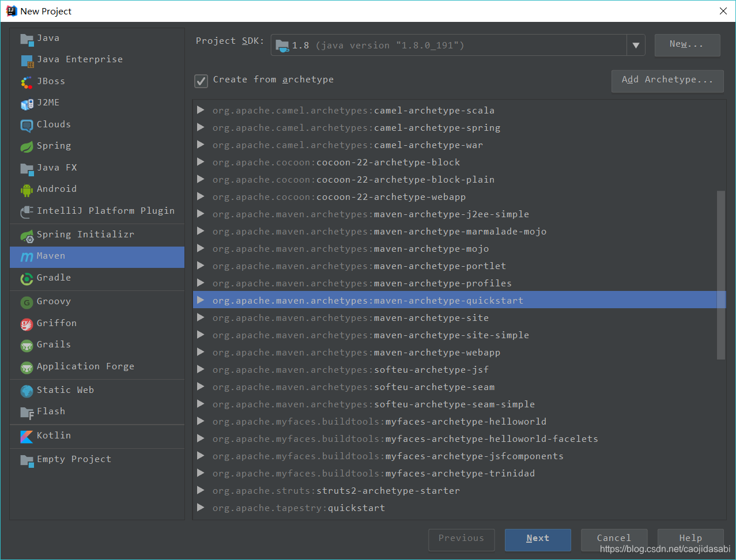Click the Static Web globe icon
Screen dimensions: 736x560
27,391
